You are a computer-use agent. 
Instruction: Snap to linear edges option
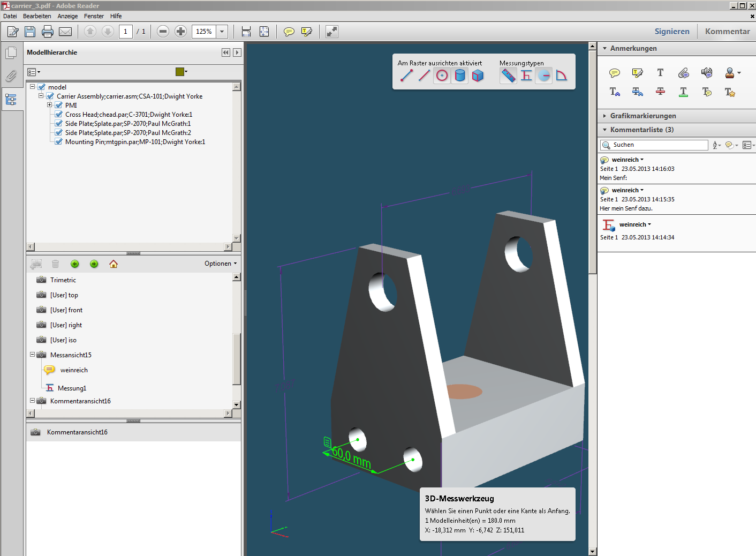click(x=424, y=76)
